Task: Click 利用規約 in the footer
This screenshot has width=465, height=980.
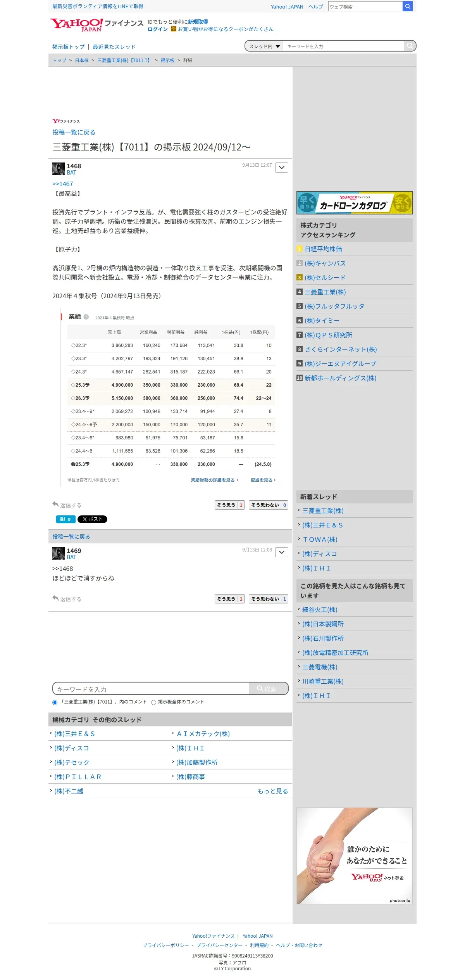Action: point(259,945)
